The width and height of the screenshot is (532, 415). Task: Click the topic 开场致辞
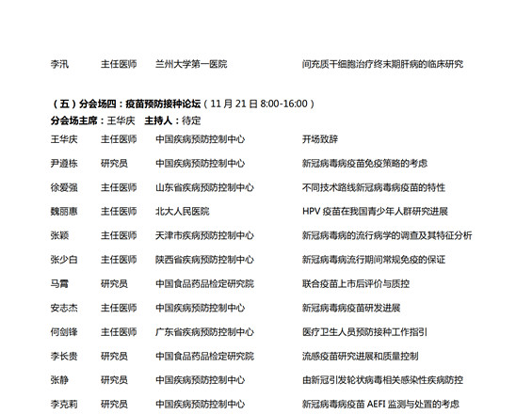320,139
